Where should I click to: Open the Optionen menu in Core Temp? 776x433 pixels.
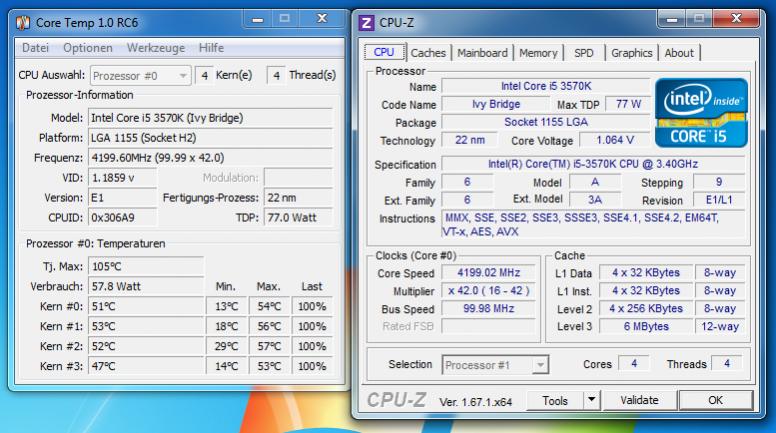(x=88, y=48)
